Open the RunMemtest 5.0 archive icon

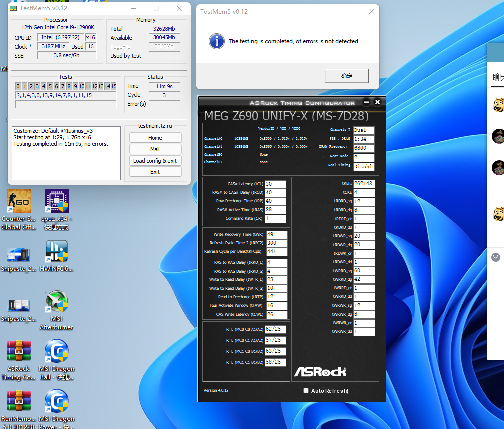19,410
